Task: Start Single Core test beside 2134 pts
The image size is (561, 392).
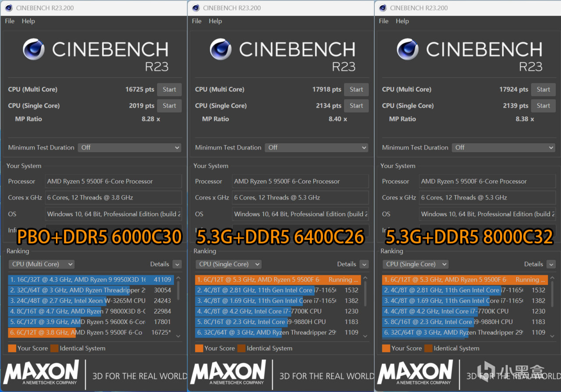Action: tap(356, 106)
